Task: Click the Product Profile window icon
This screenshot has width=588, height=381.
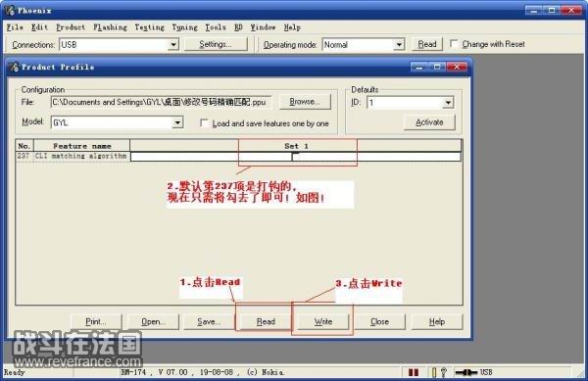Action: pos(14,67)
